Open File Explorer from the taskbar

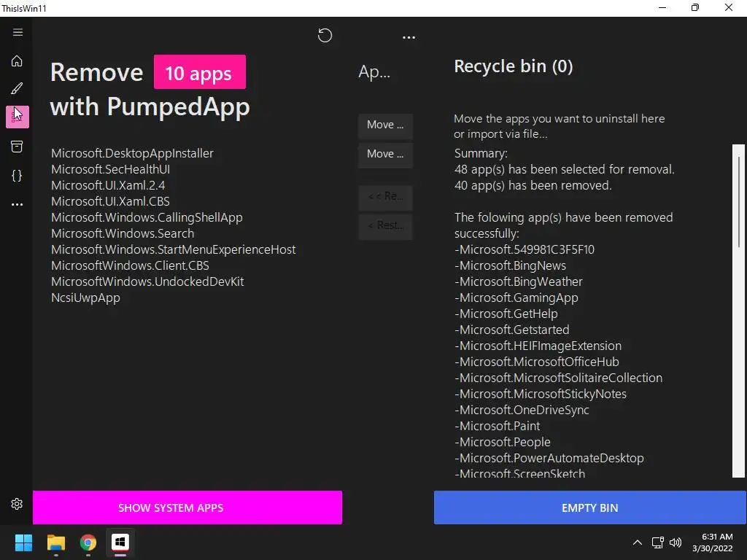click(55, 542)
